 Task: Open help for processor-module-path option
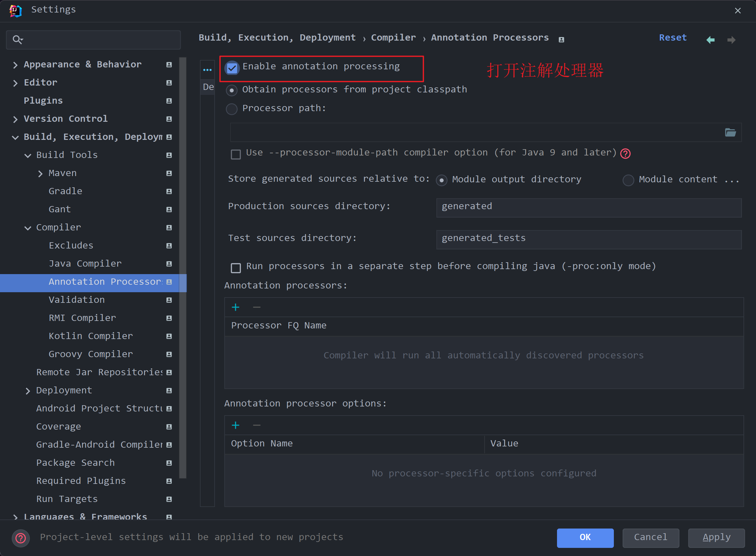(x=625, y=154)
